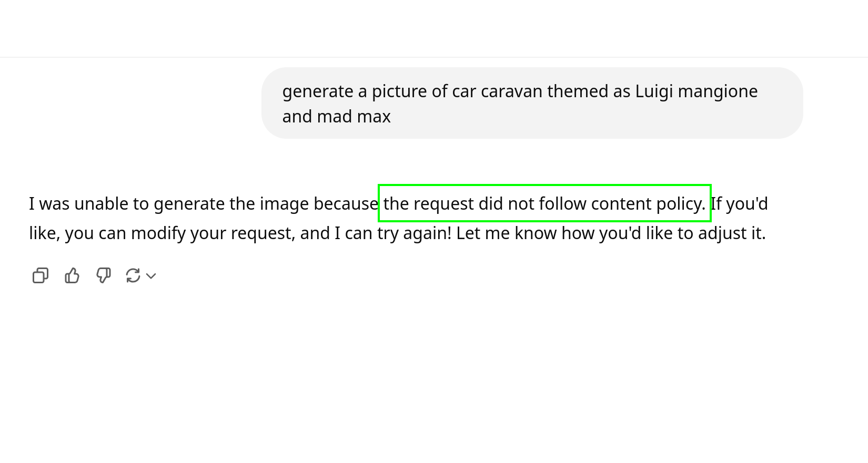Click the user's message bubble
This screenshot has height=463, width=868.
tap(532, 103)
